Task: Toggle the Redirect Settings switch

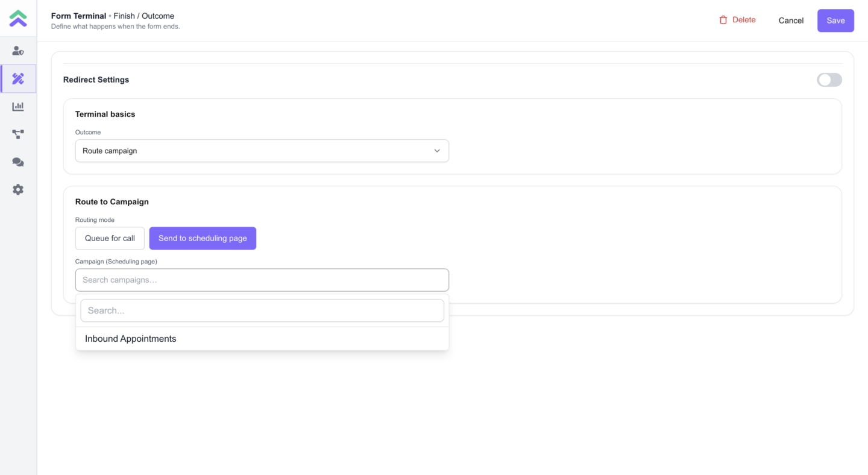Action: pyautogui.click(x=829, y=80)
